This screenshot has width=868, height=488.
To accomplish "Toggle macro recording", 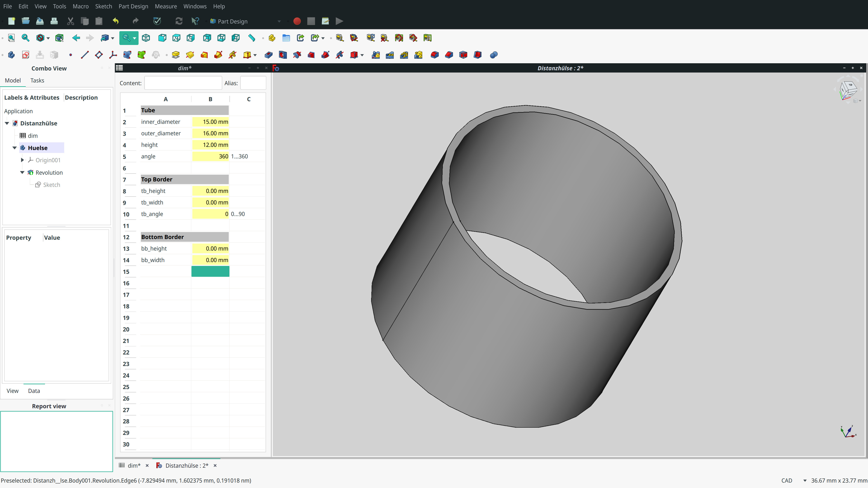I will pos(297,21).
